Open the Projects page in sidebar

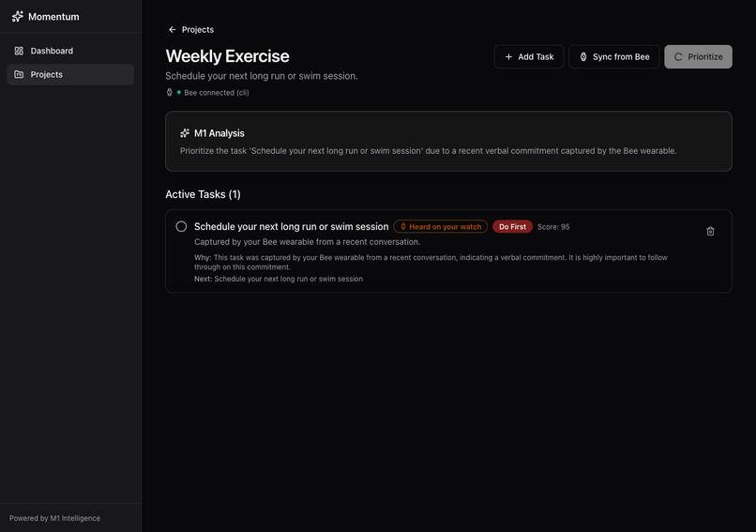tap(70, 74)
